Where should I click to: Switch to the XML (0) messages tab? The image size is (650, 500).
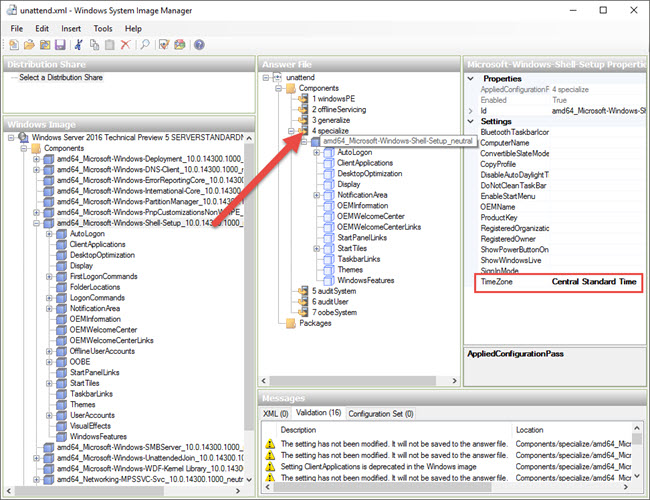point(276,414)
